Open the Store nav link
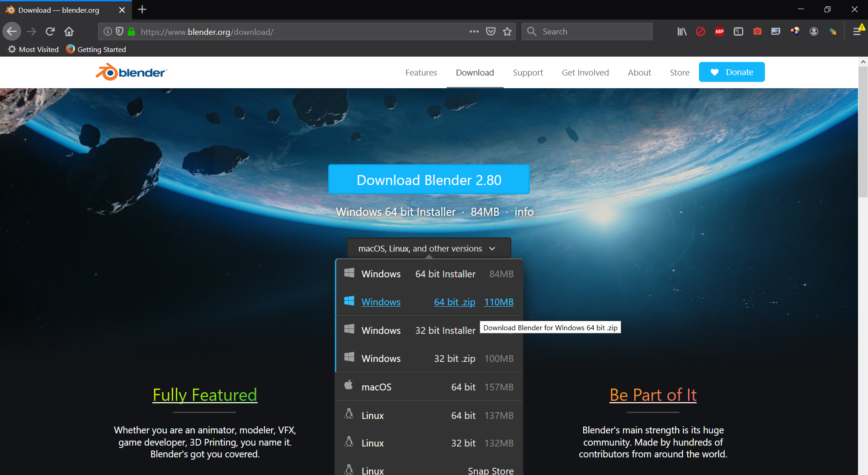Viewport: 868px width, 475px height. point(679,72)
